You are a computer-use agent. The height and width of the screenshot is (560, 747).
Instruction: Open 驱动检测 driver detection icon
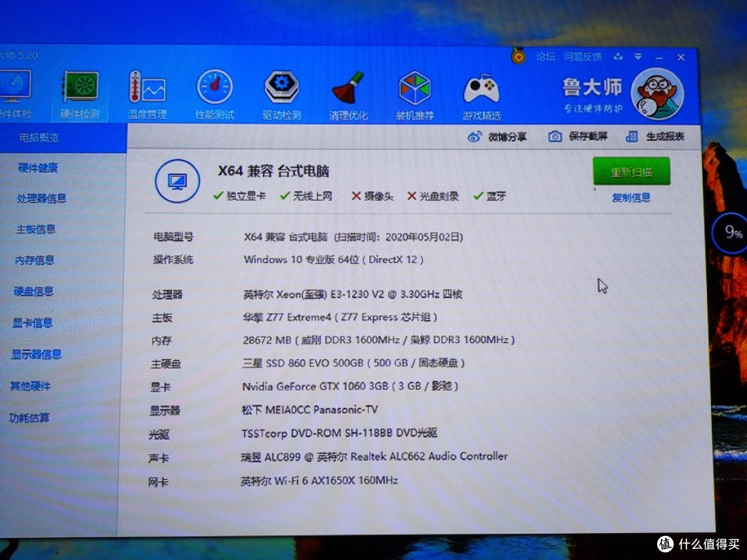pos(282,94)
